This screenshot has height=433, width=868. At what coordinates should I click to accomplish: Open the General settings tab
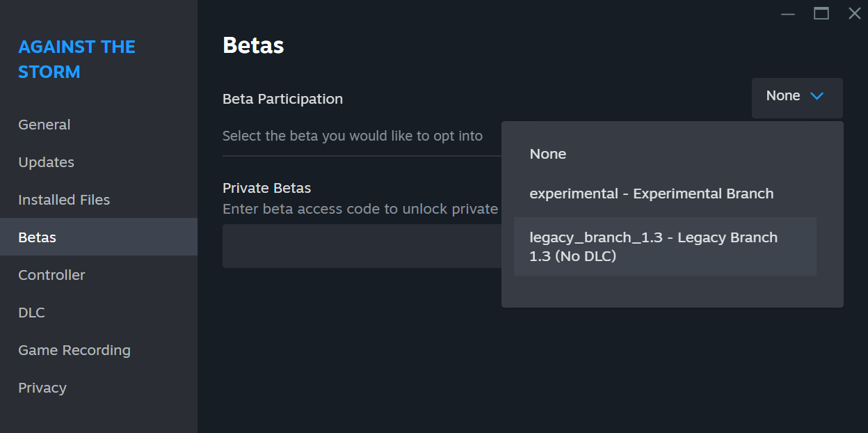point(45,125)
